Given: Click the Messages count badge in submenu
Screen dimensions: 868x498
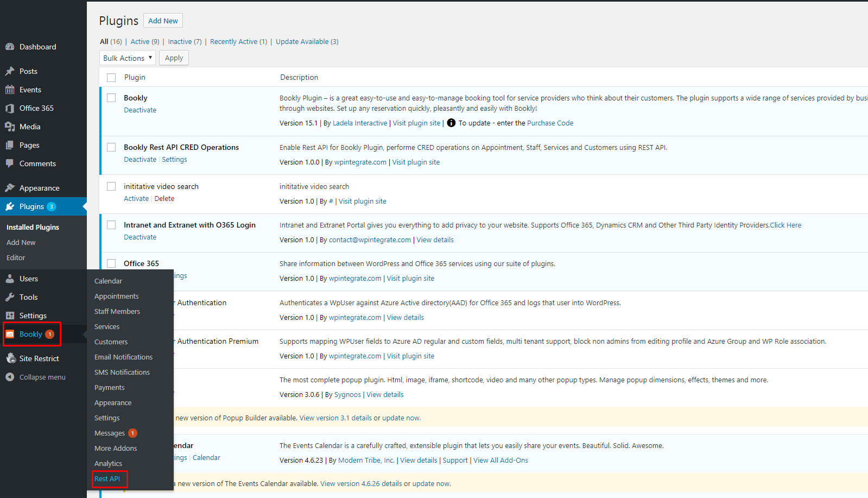Looking at the screenshot, I should pos(132,433).
